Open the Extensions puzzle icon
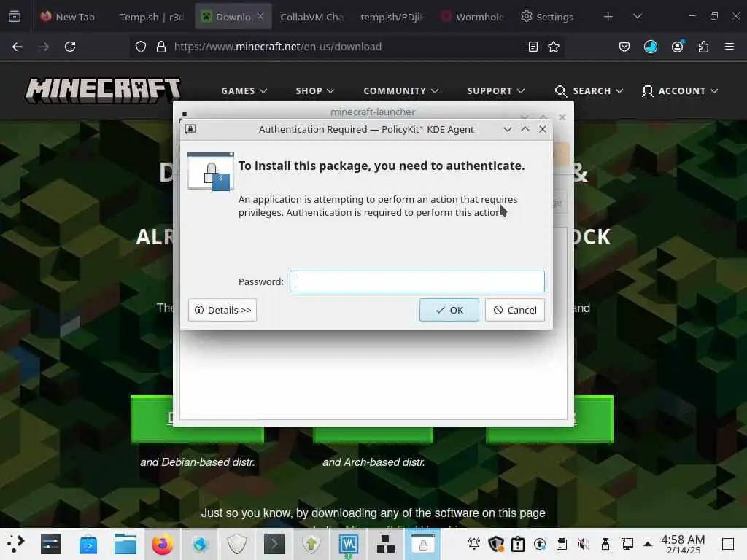747x560 pixels. coord(703,47)
